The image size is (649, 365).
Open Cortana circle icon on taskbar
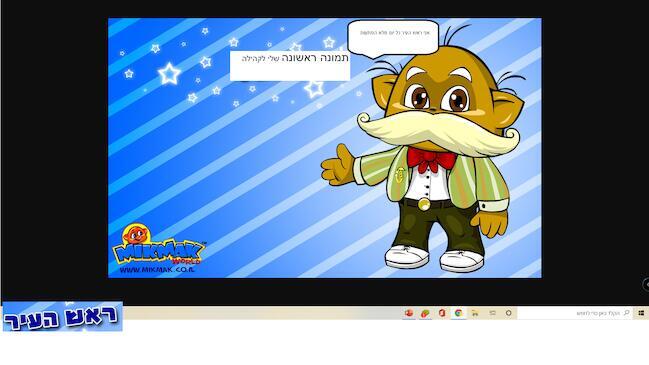tap(509, 313)
